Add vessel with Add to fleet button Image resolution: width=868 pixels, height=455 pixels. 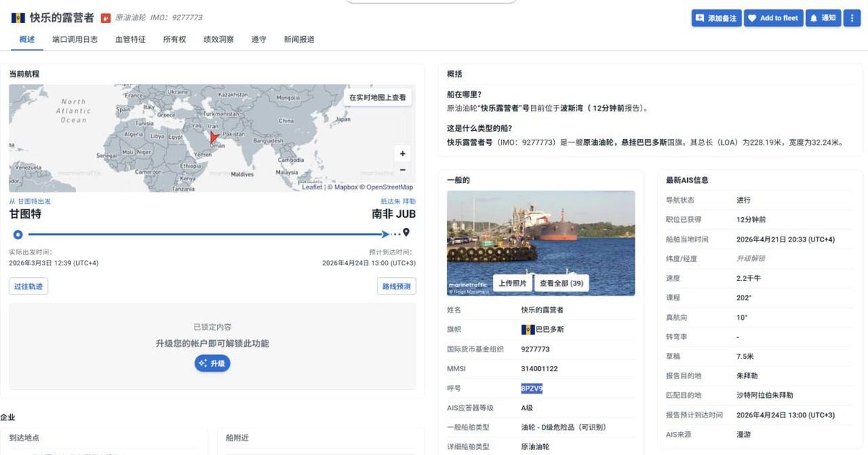tap(773, 18)
